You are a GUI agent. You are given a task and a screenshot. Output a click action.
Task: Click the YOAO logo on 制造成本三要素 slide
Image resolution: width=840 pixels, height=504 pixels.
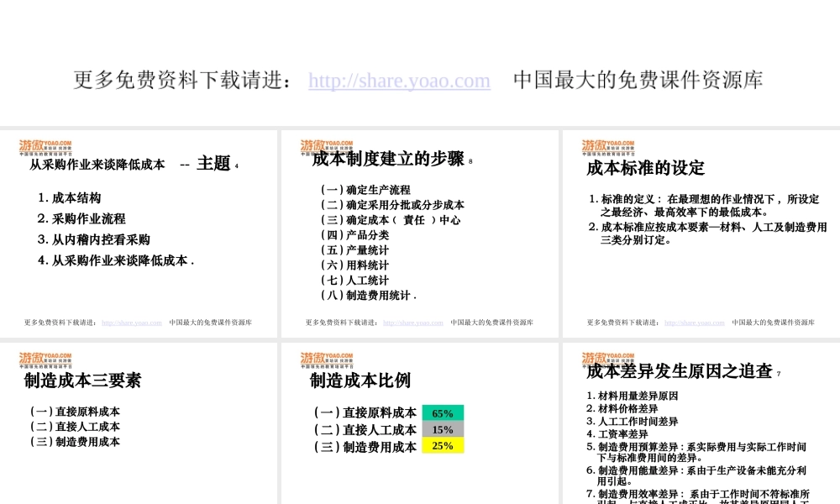click(x=45, y=360)
